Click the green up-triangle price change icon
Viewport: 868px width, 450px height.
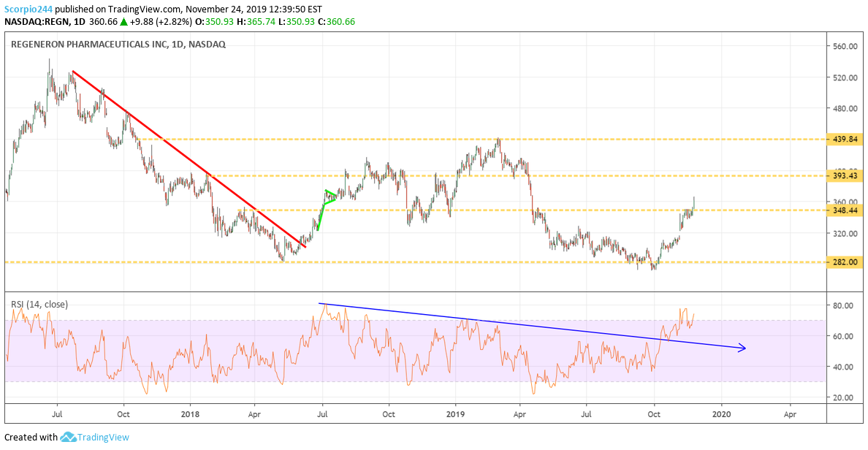[124, 22]
